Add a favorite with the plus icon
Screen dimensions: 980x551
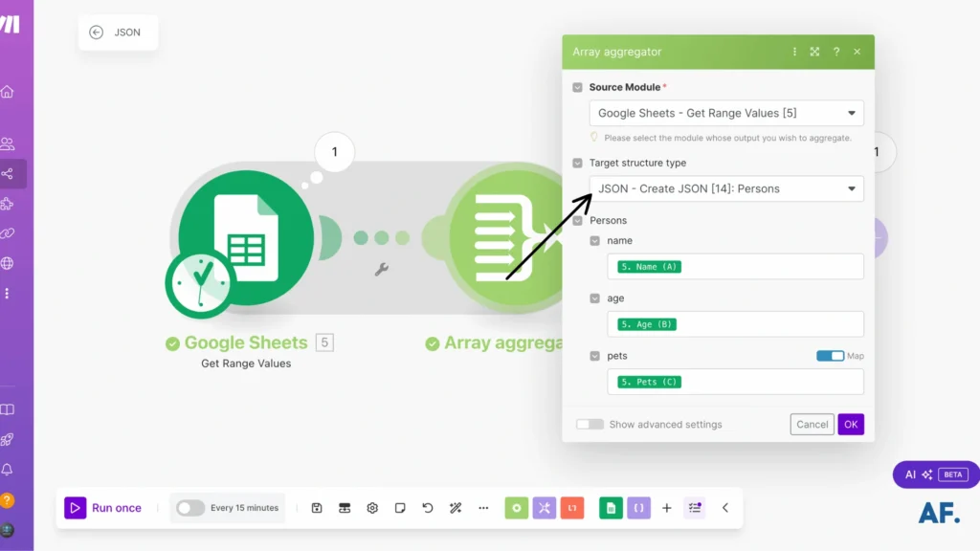coord(667,508)
